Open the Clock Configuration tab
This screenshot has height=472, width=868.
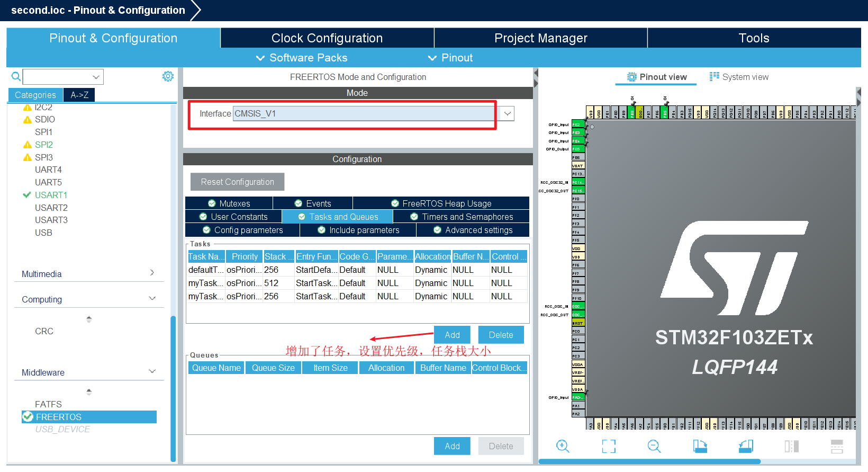[327, 38]
